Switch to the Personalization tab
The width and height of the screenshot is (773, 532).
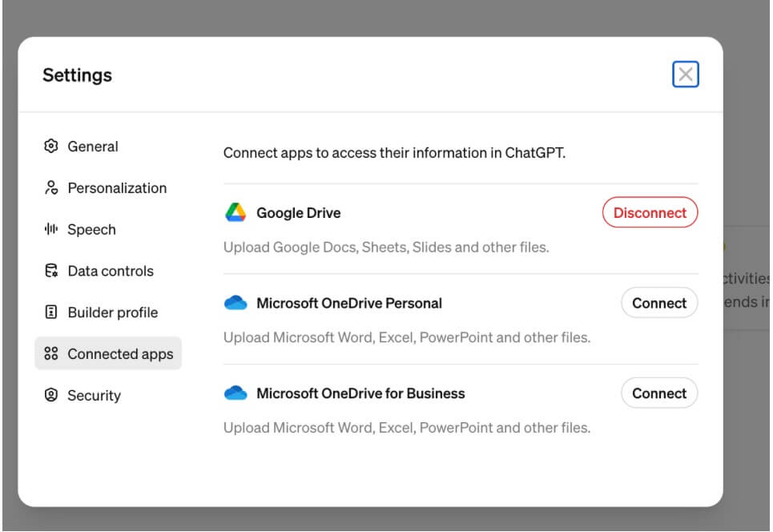pos(108,187)
